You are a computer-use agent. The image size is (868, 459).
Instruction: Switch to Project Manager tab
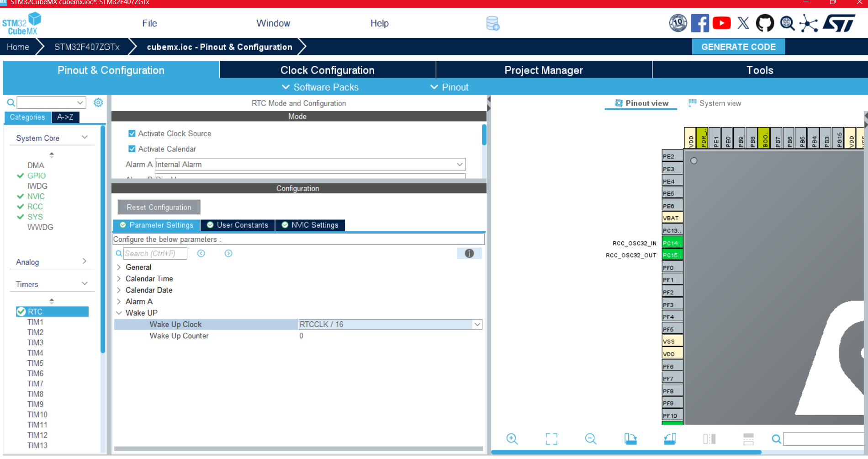click(x=544, y=70)
